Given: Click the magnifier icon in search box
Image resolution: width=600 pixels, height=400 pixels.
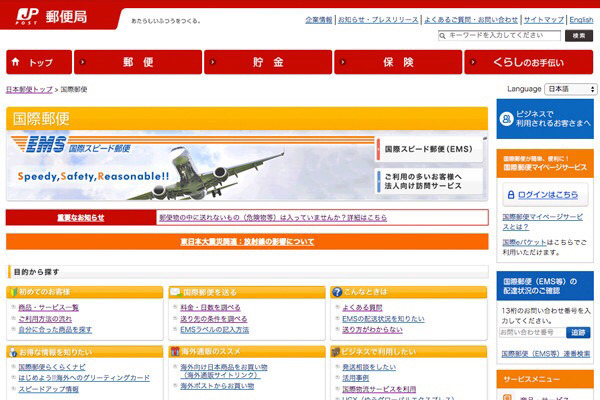Looking at the screenshot, I should (443, 36).
